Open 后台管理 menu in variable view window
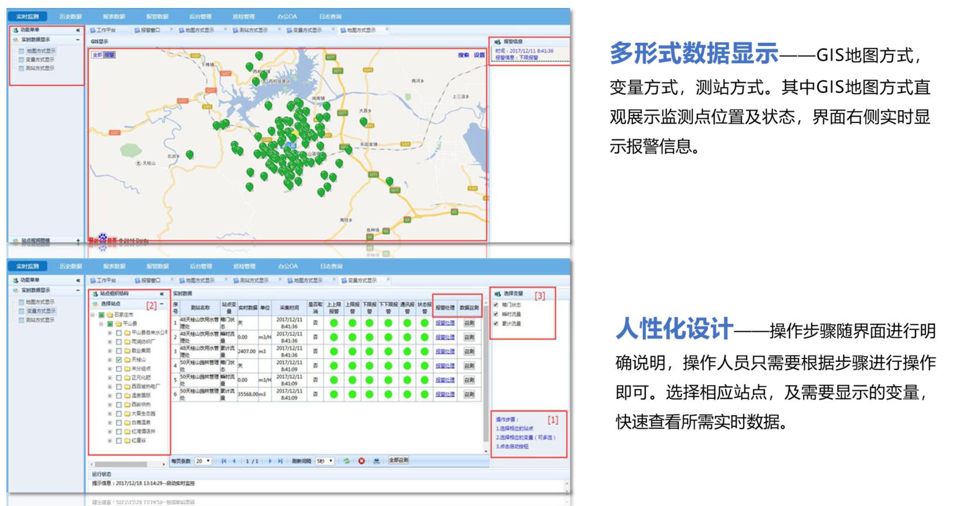The height and width of the screenshot is (506, 980). [x=200, y=266]
